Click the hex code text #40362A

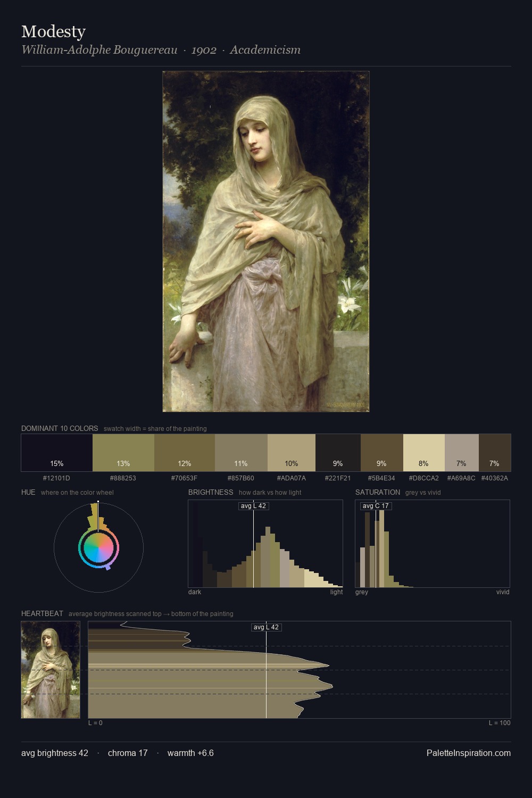point(495,478)
